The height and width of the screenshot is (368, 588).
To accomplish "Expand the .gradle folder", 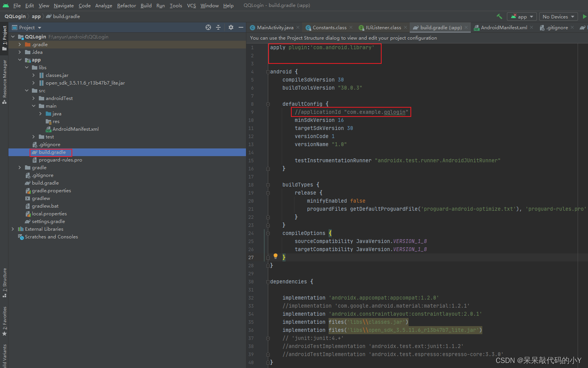I will (x=20, y=45).
